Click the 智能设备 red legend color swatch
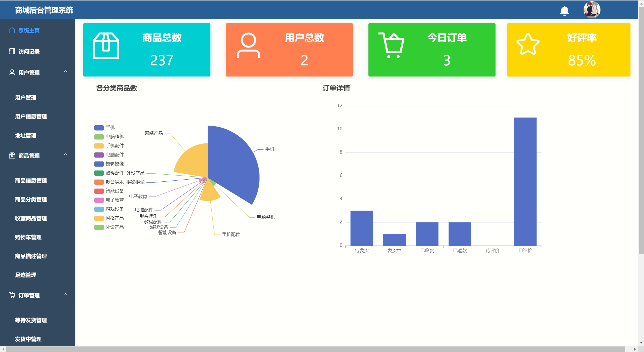This screenshot has height=352, width=644. (99, 191)
